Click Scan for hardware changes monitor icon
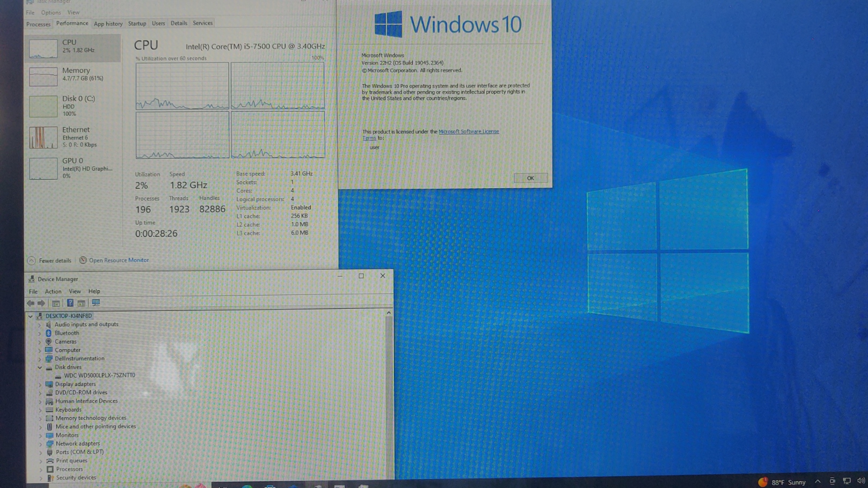This screenshot has width=868, height=488. coord(96,303)
